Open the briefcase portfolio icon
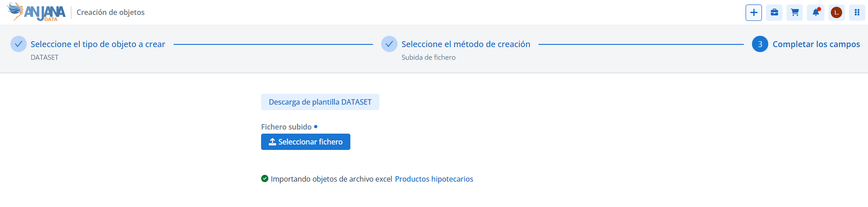Viewport: 868px width, 207px height. coord(774,13)
